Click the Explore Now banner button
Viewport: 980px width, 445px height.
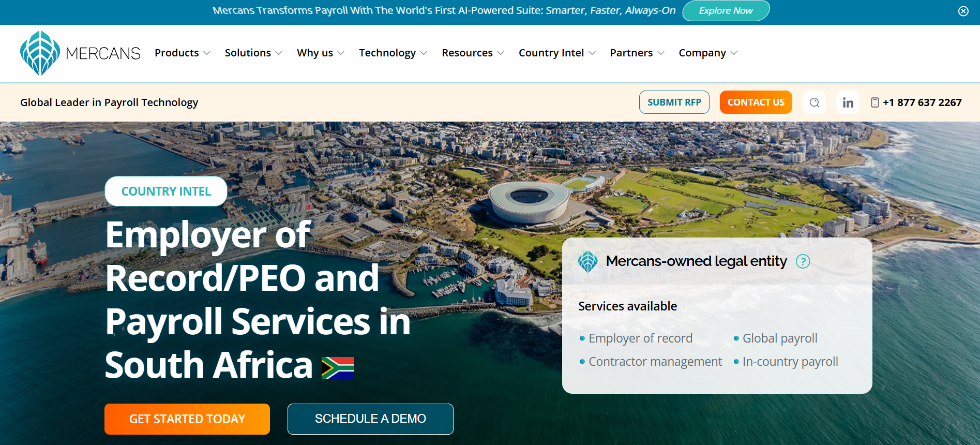726,11
